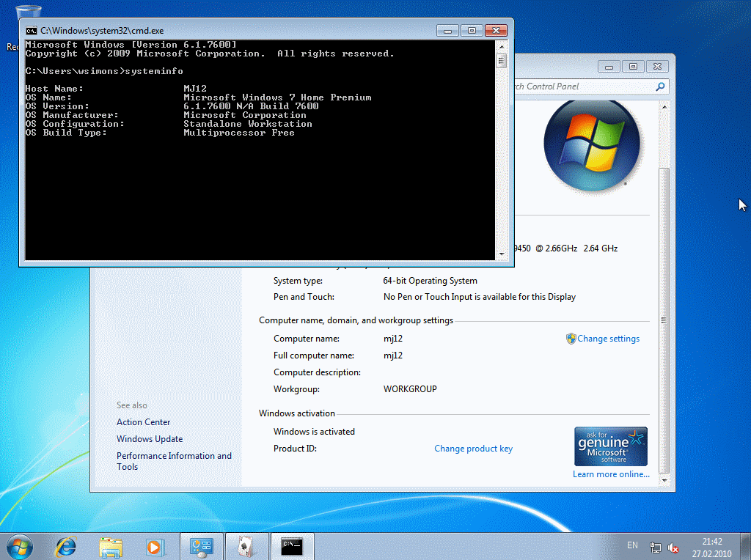This screenshot has width=751, height=560.
Task: Launch Internet Explorer from the taskbar
Action: pos(66,546)
